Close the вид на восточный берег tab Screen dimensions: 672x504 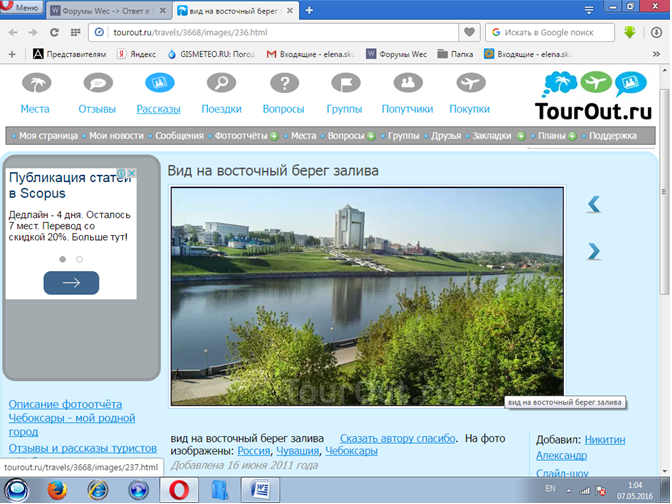click(290, 11)
